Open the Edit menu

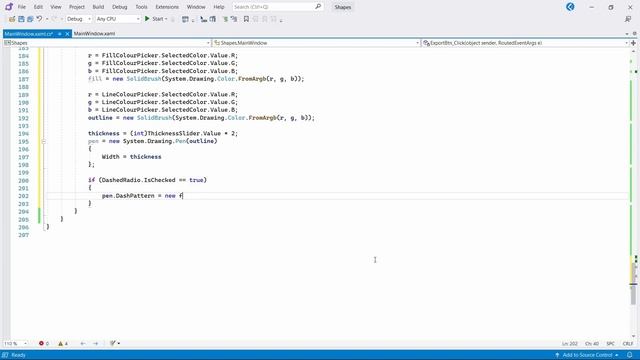38,7
